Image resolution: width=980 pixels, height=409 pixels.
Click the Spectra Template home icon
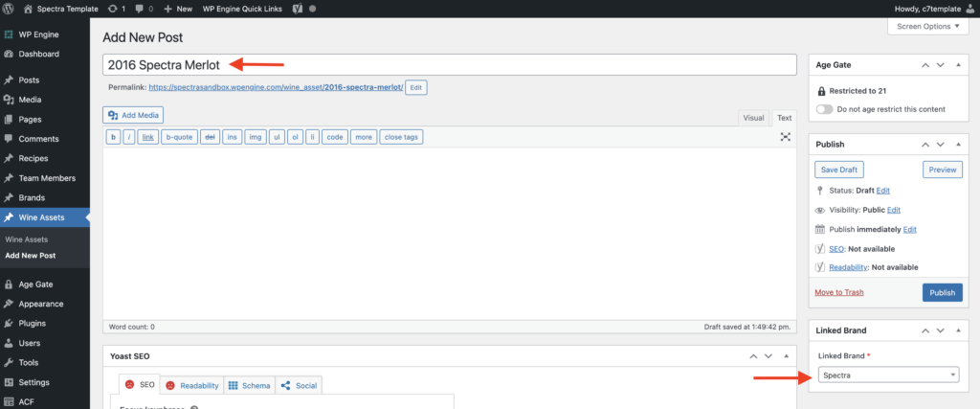coord(28,9)
